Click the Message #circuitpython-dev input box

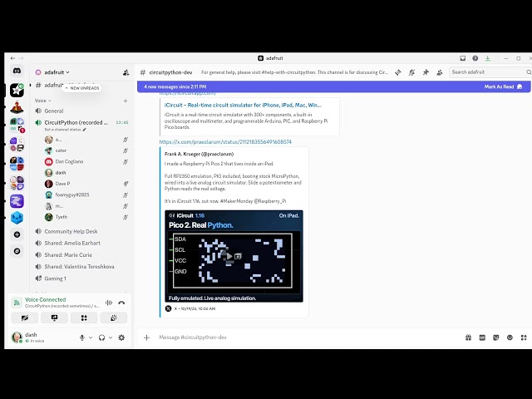click(x=305, y=337)
